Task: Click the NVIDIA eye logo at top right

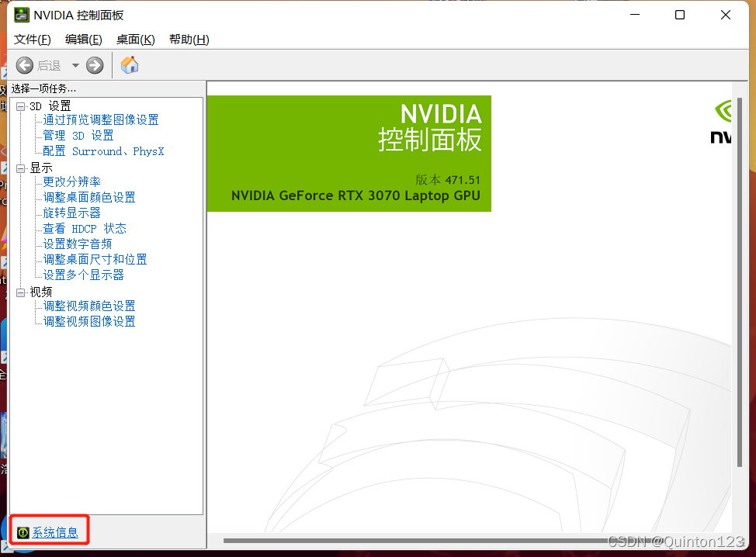Action: [723, 111]
